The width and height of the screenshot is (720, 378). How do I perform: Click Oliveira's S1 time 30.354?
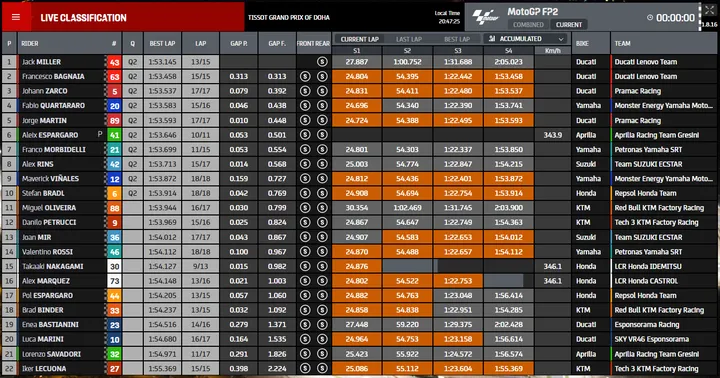pyautogui.click(x=356, y=208)
